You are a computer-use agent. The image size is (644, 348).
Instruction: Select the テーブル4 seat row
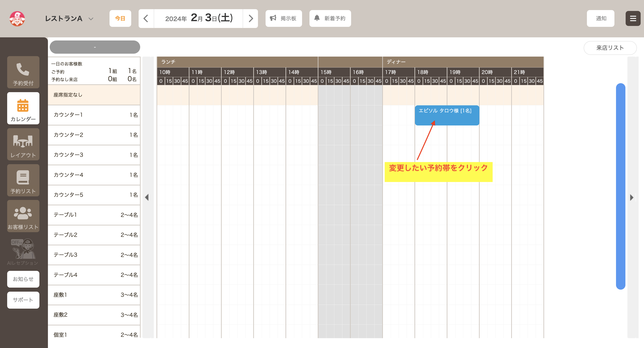click(x=94, y=275)
